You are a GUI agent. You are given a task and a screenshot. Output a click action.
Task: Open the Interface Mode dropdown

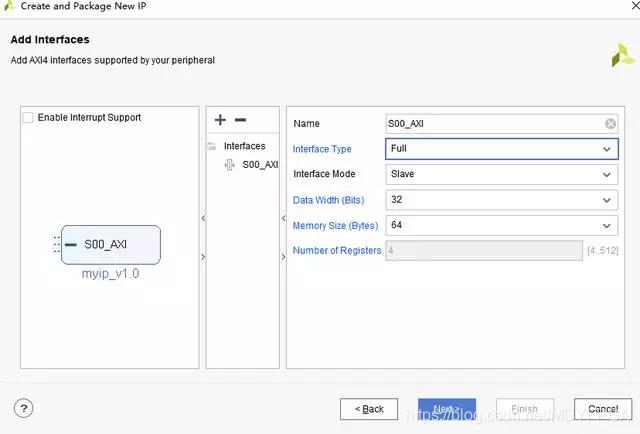(x=502, y=174)
